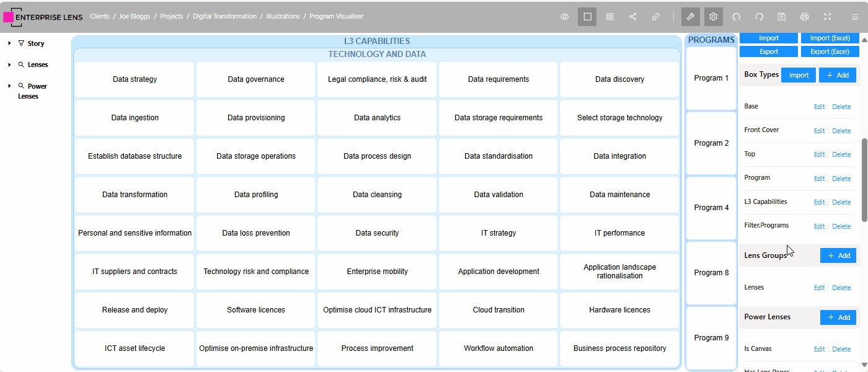Select the single square view icon
The width and height of the screenshot is (868, 372).
[587, 17]
